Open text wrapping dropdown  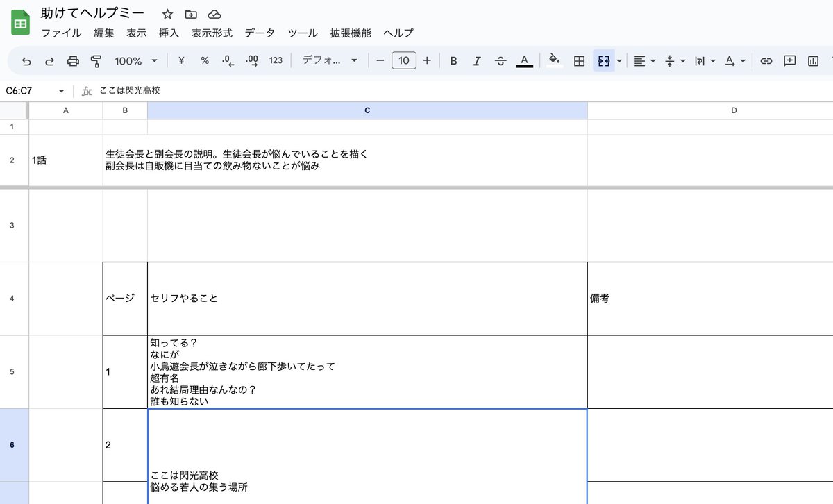pos(704,61)
